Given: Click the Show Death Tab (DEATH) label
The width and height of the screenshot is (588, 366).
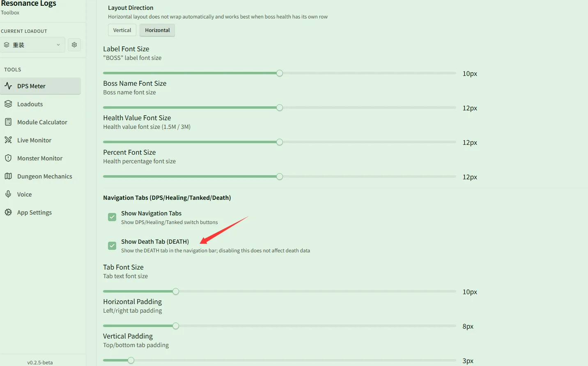Looking at the screenshot, I should [155, 242].
